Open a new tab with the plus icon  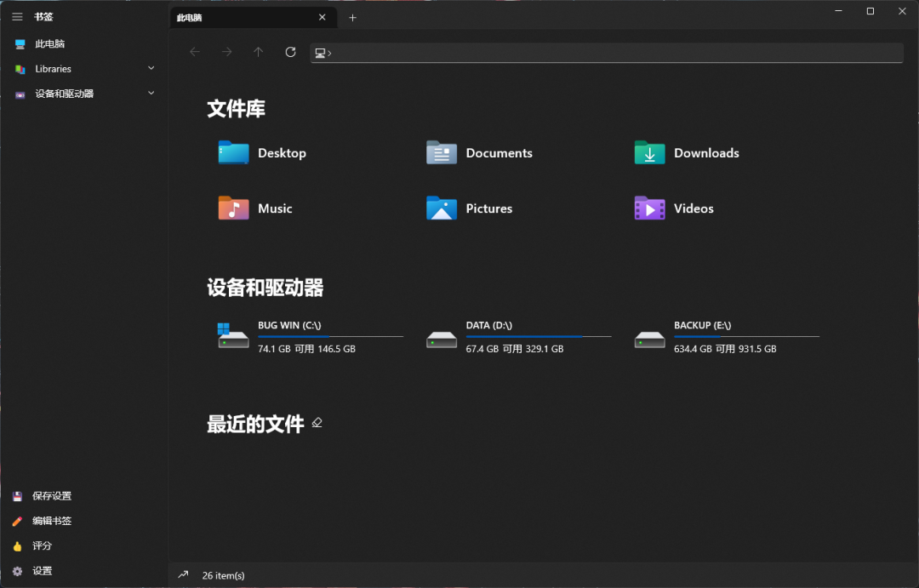351,17
